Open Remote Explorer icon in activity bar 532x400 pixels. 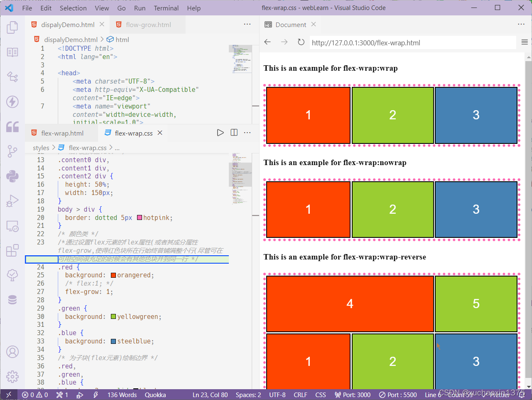coord(12,226)
